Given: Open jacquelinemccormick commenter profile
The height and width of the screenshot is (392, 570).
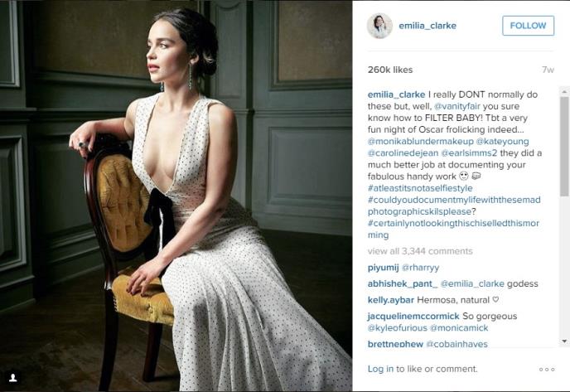Looking at the screenshot, I should (413, 316).
